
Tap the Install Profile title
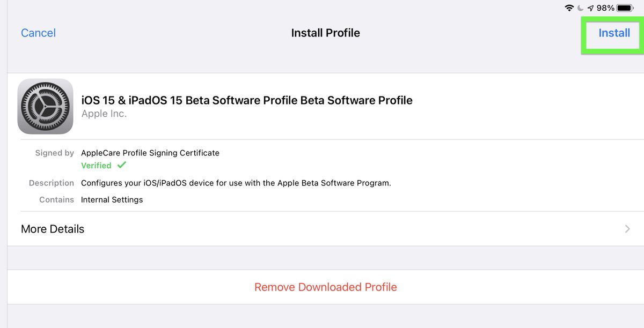(325, 33)
